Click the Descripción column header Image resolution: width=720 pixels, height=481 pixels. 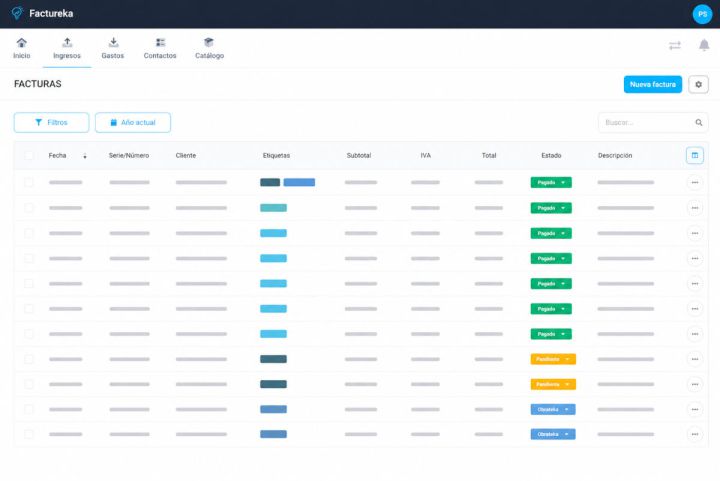tap(615, 156)
